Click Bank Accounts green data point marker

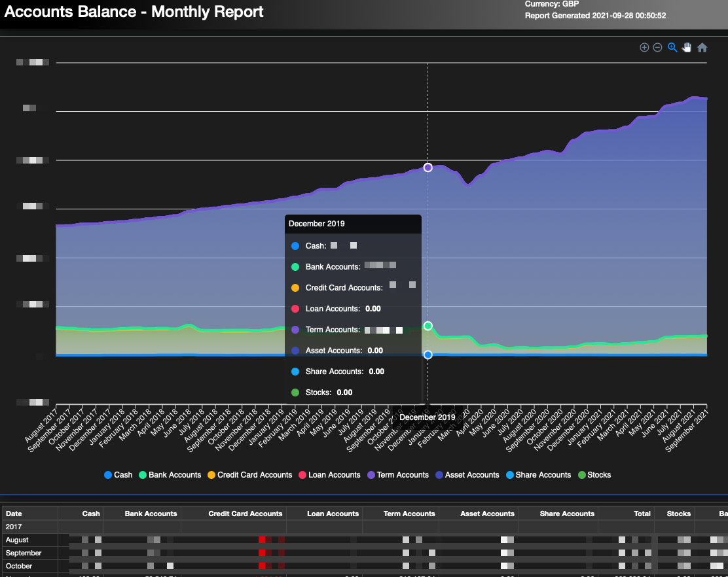pyautogui.click(x=428, y=326)
